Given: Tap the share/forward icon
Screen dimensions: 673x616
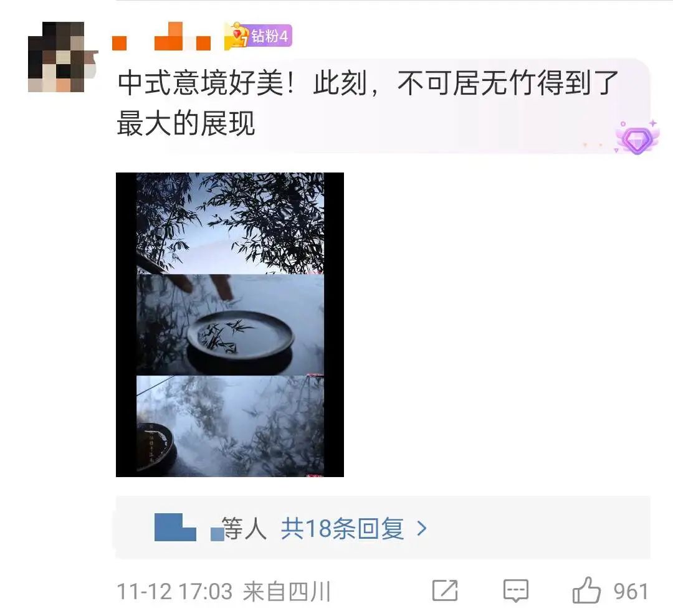Looking at the screenshot, I should tap(445, 590).
